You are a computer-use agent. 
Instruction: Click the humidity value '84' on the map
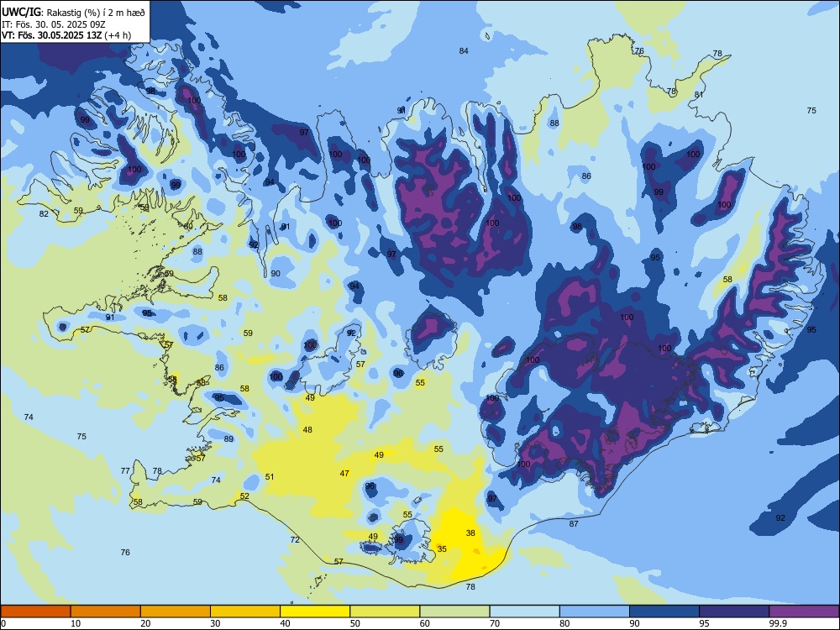pos(464,51)
